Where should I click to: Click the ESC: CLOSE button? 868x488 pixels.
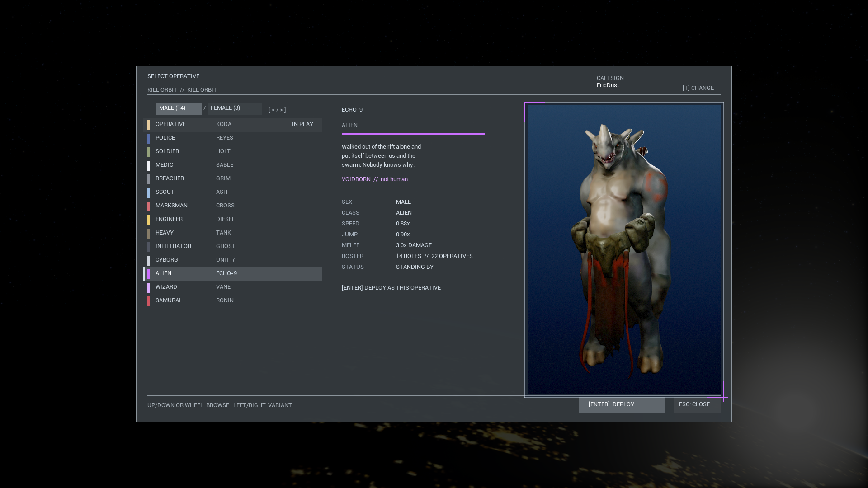pos(697,405)
